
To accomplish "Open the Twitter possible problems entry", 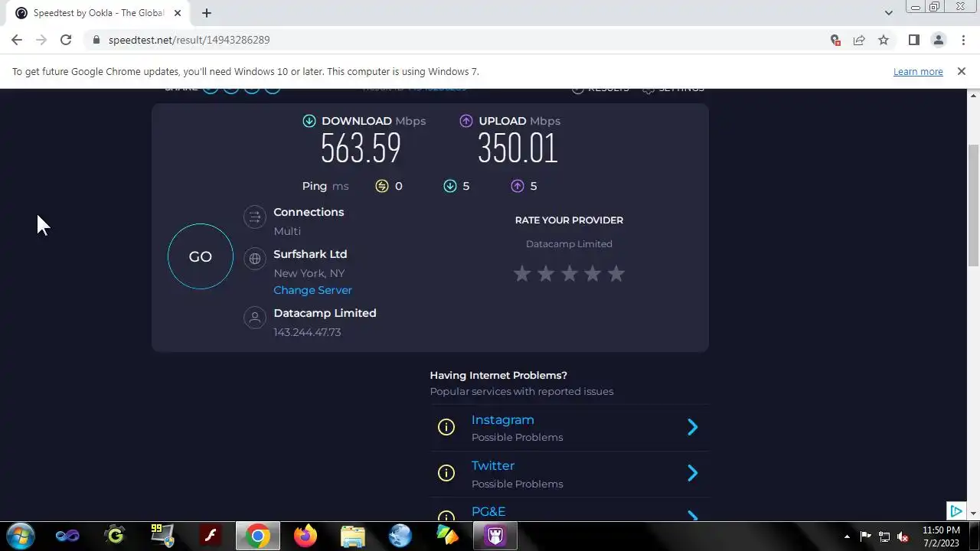I will 570,474.
